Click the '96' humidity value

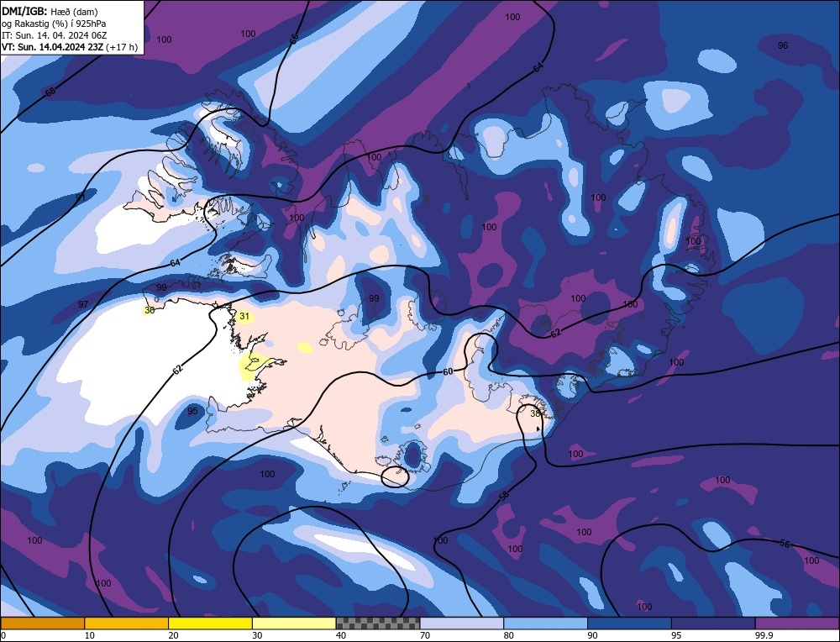click(783, 45)
